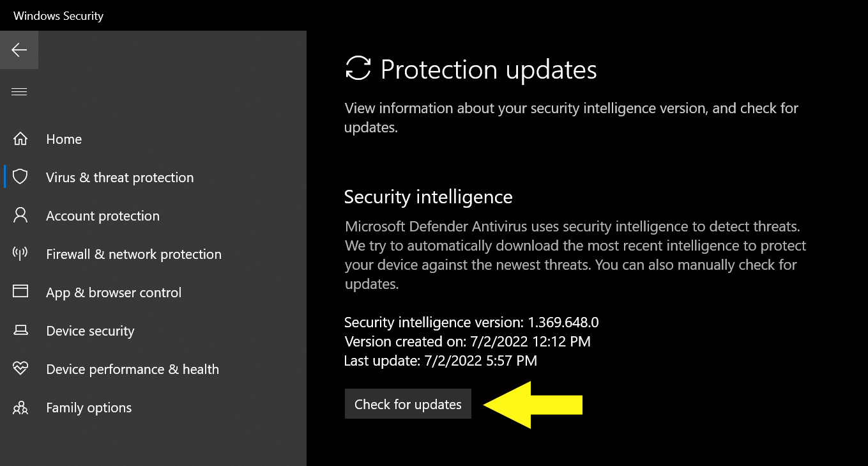
Task: Select Home from the sidebar
Action: tap(64, 139)
